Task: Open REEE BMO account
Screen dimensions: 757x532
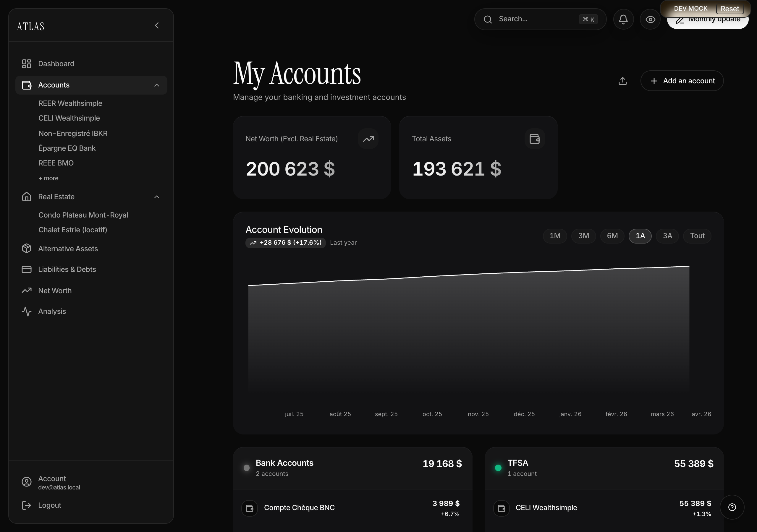Action: coord(56,163)
